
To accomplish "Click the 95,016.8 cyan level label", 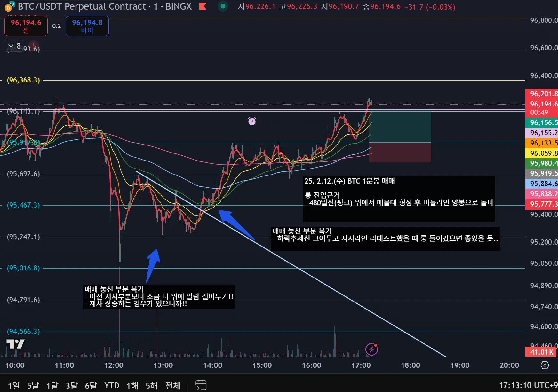I will click(23, 268).
